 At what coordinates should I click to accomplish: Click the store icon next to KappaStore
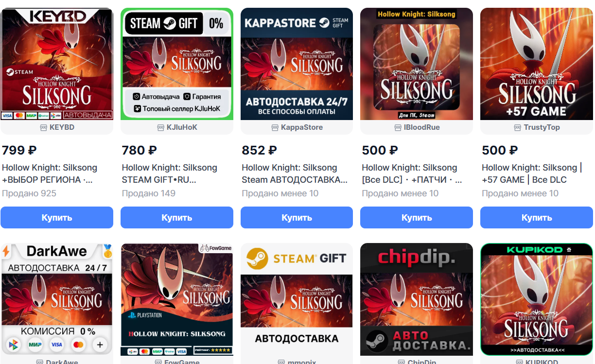(275, 127)
